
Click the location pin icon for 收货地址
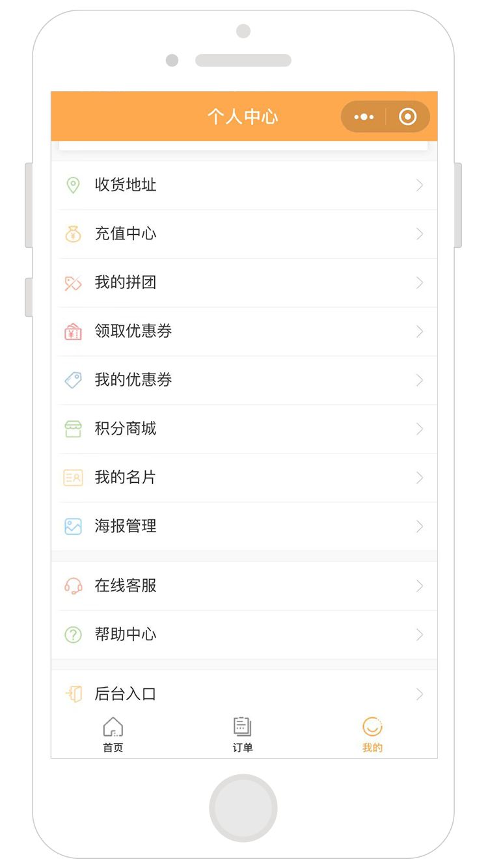coord(73,185)
